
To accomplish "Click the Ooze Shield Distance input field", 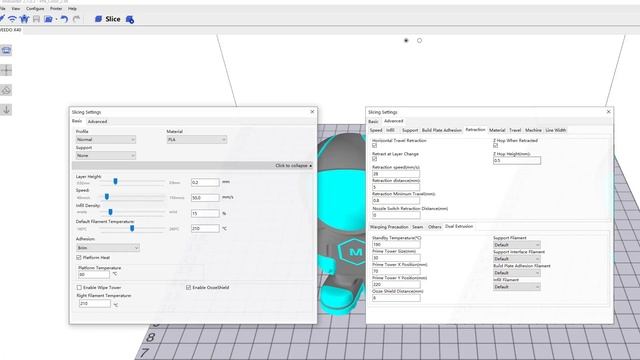I will tap(396, 298).
